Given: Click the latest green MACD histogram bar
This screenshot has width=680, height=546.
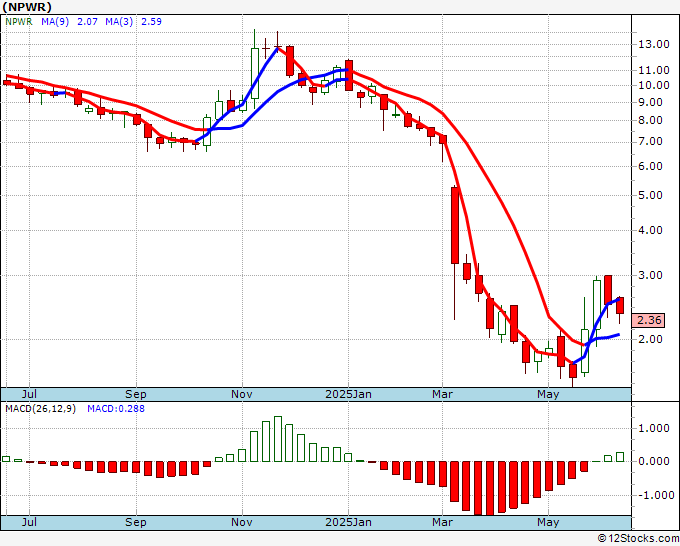Looking at the screenshot, I should [x=620, y=457].
